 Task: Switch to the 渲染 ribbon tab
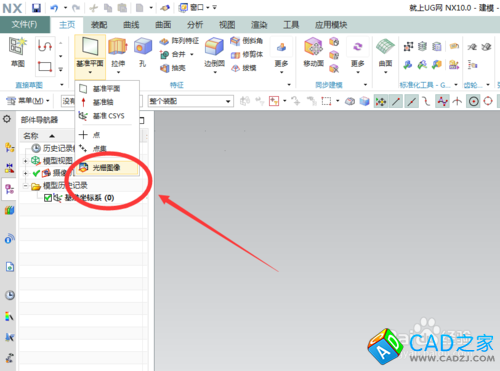pyautogui.click(x=259, y=25)
